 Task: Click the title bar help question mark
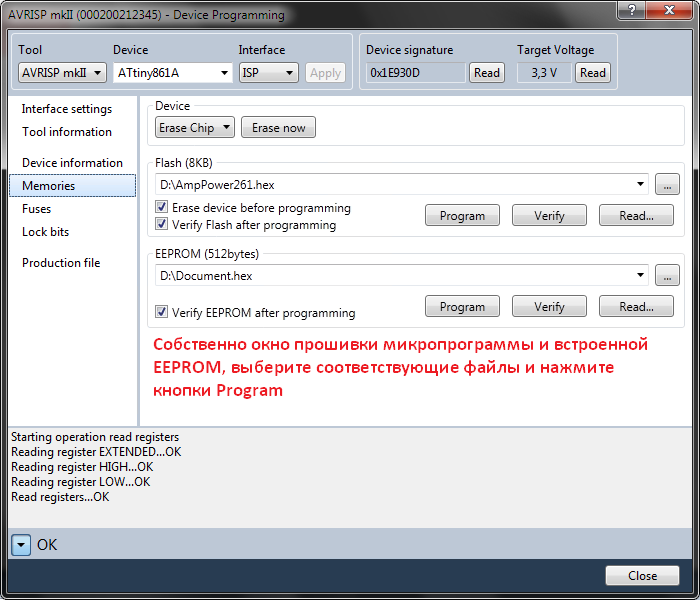[x=632, y=10]
